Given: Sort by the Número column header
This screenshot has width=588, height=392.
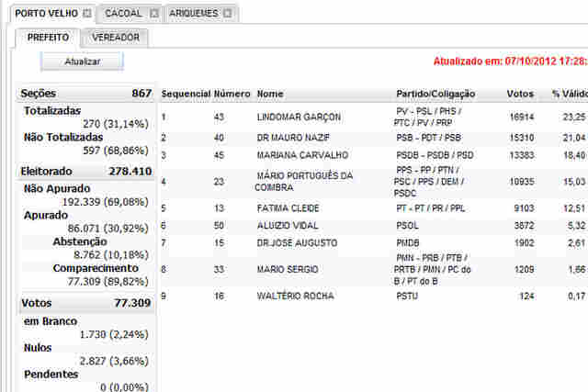Looking at the screenshot, I should [232, 95].
